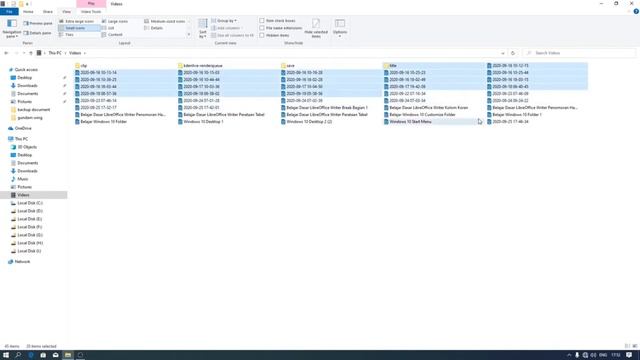Open Microsoft Store from taskbar
The width and height of the screenshot is (640, 360).
pos(43,355)
